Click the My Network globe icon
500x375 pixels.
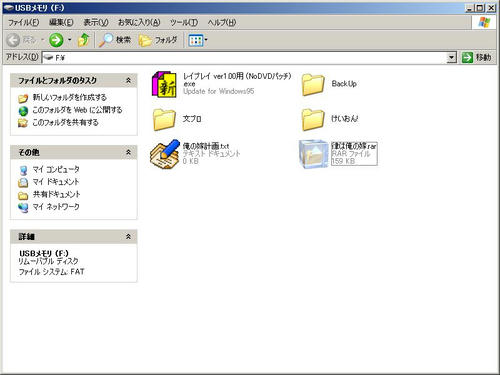point(23,208)
